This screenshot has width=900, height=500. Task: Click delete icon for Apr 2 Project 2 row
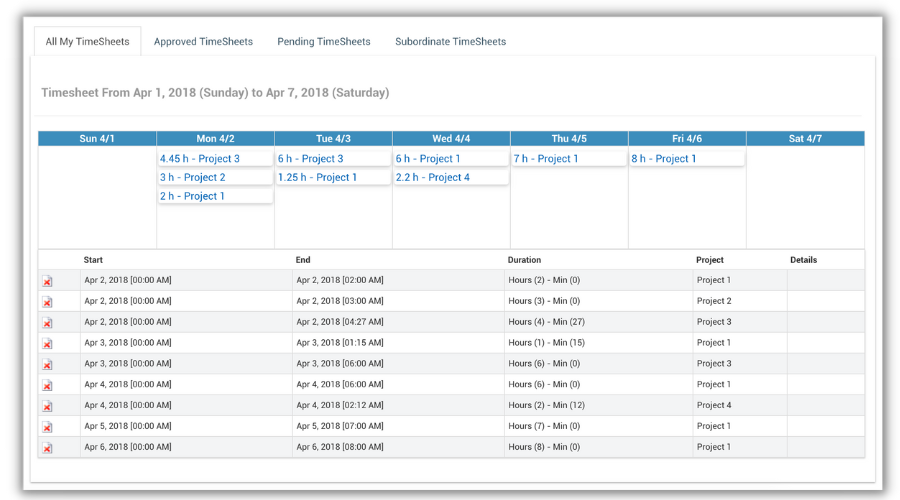click(x=47, y=302)
